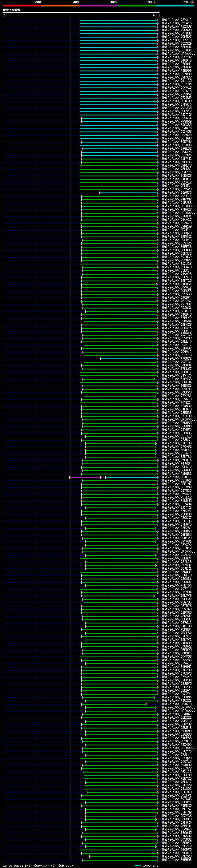This screenshot has width=197, height=868.
Task: Select hit label UniRef100_B9F8X2
Action: [177, 236]
